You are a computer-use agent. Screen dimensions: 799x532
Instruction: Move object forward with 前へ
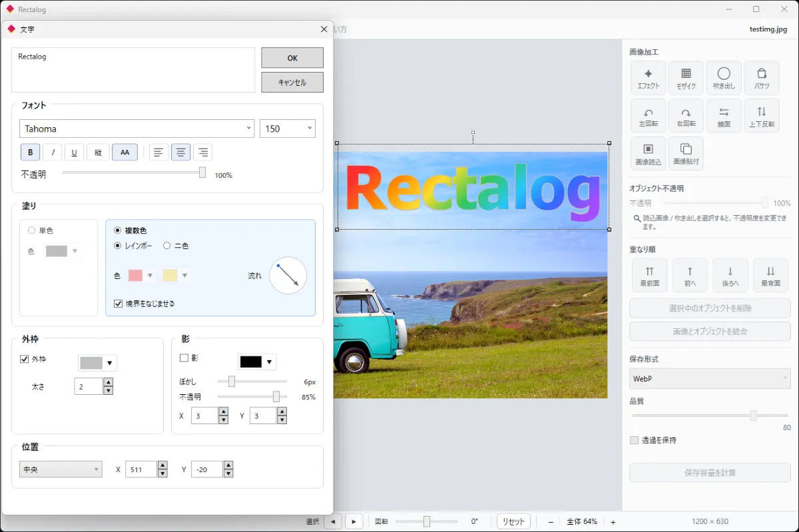(x=690, y=276)
